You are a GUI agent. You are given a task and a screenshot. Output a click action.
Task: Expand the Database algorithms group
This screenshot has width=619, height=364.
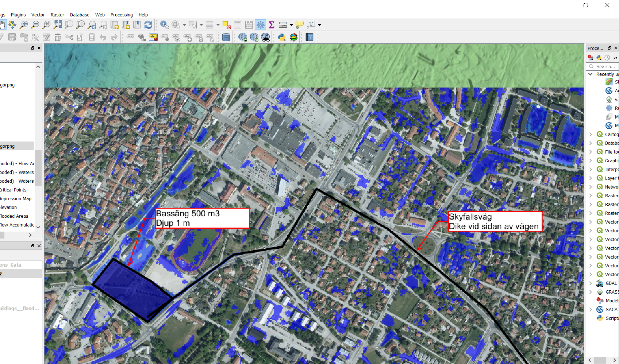[x=591, y=143]
